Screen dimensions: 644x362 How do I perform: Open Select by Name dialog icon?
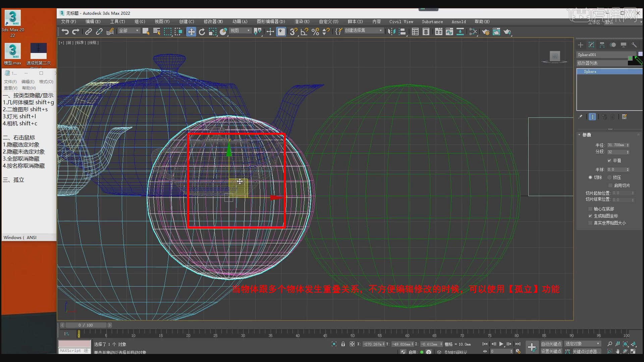point(157,31)
